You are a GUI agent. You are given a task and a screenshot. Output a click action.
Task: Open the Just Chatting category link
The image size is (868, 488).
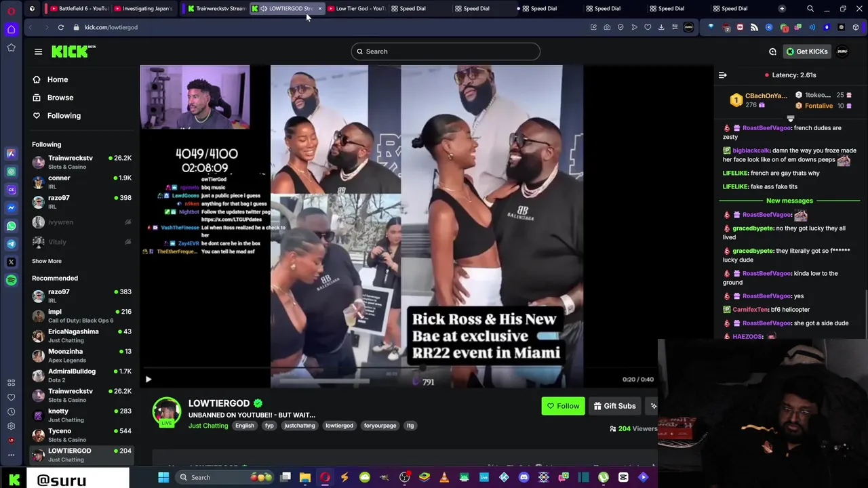click(x=208, y=426)
